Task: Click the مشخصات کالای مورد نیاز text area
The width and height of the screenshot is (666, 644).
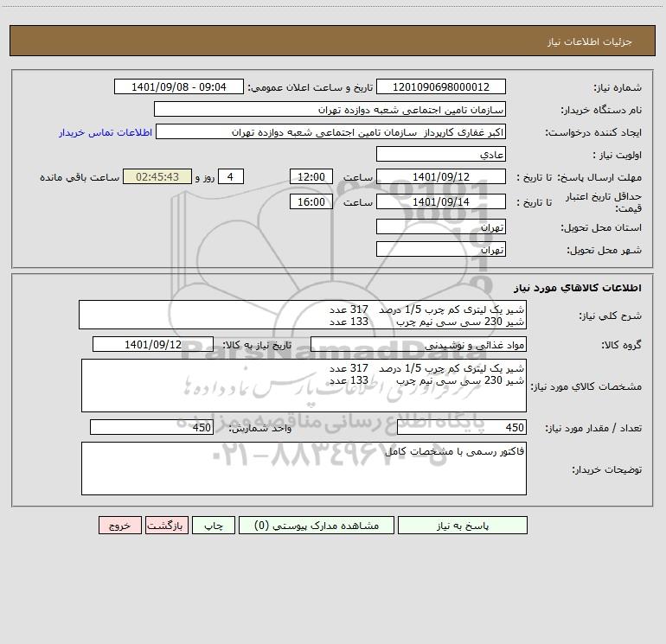Action: pyautogui.click(x=304, y=386)
